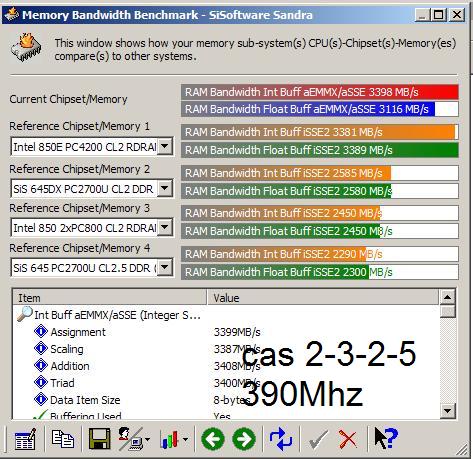473x459 pixels.
Task: Go back with the green left arrow
Action: [x=213, y=439]
